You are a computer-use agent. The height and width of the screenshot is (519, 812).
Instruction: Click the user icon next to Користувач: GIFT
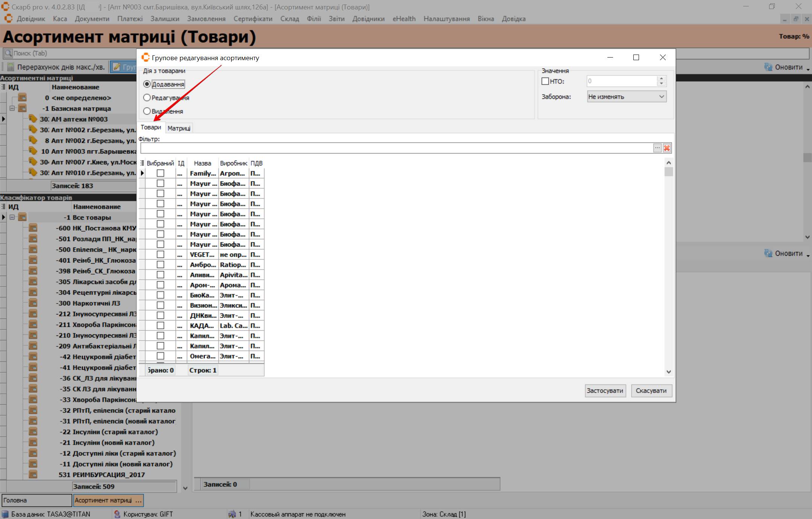coord(117,514)
